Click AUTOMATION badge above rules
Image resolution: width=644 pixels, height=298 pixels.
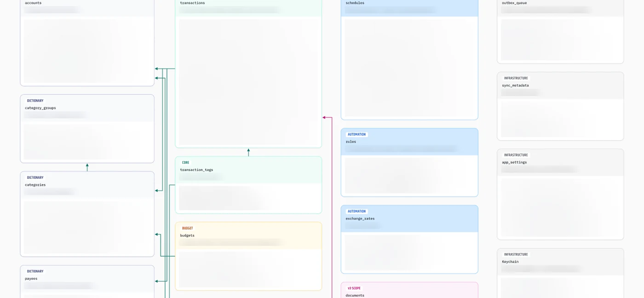[356, 134]
